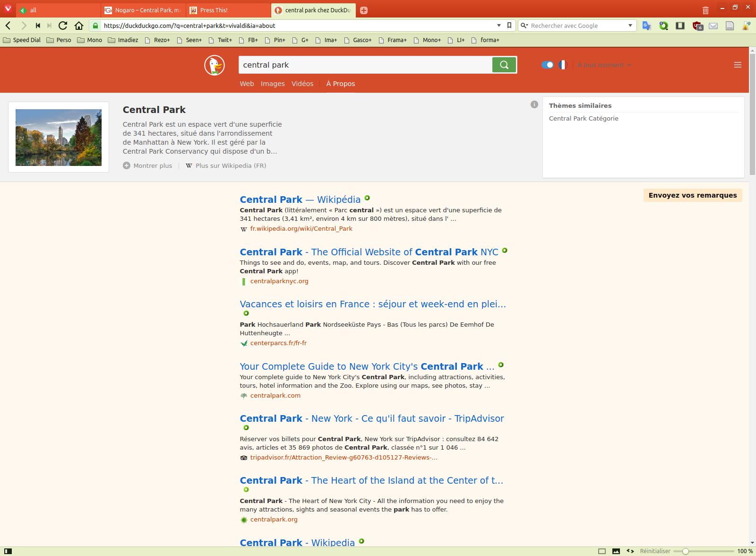Image resolution: width=756 pixels, height=556 pixels.
Task: Open the Frama+ bookmark
Action: (392, 40)
